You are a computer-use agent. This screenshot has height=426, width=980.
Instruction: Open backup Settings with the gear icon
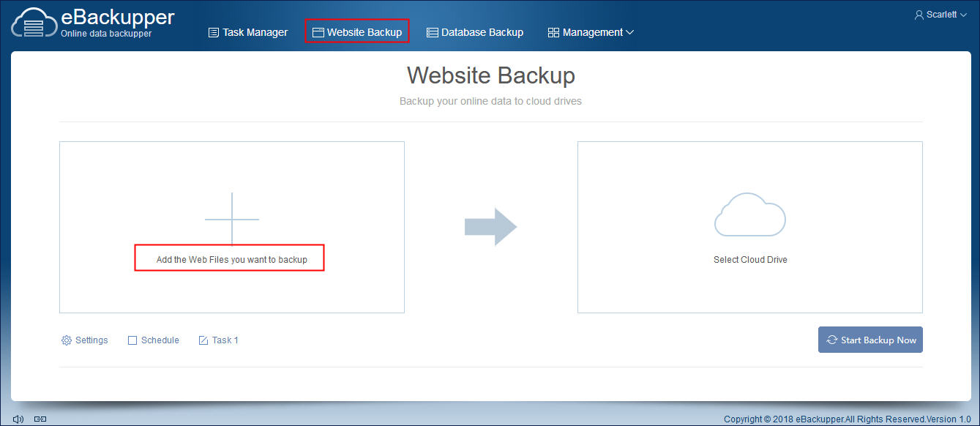67,340
